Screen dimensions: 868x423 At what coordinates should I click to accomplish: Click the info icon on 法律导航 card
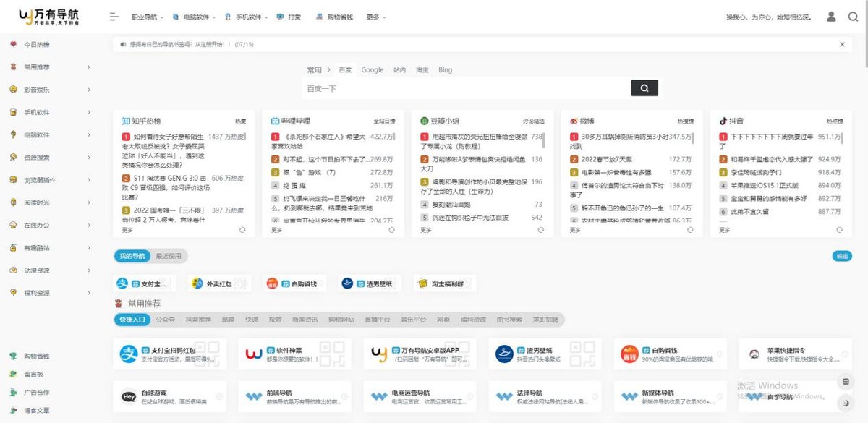(595, 396)
